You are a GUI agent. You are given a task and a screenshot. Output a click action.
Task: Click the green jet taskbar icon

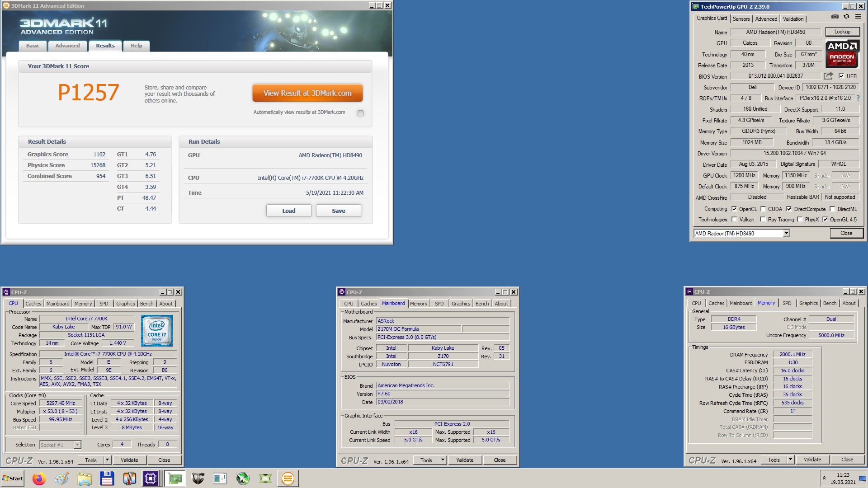[243, 478]
